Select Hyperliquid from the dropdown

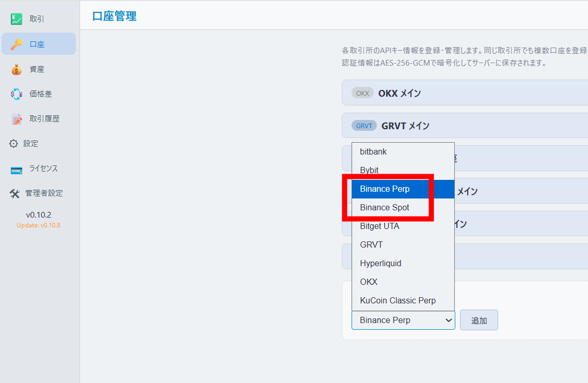click(380, 264)
